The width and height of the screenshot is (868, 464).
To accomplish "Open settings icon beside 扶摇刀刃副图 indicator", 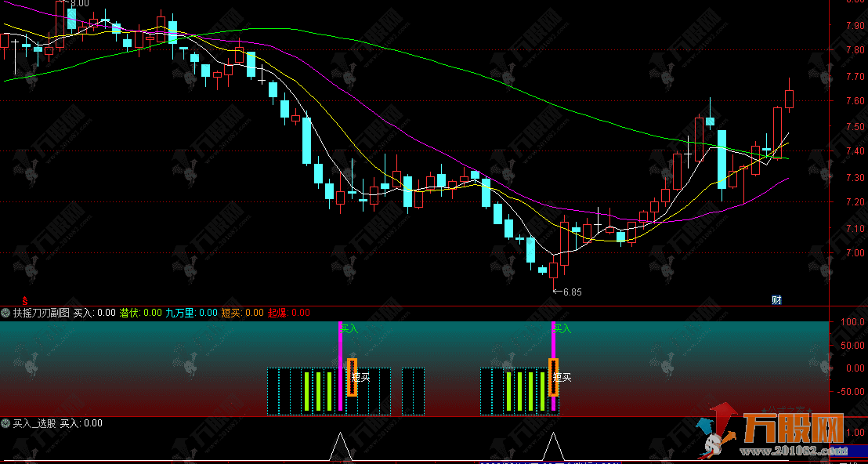I will 5,314.
